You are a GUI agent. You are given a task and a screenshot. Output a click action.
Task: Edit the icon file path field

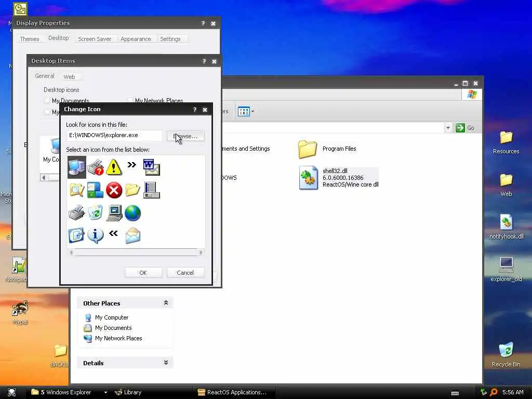(x=115, y=136)
